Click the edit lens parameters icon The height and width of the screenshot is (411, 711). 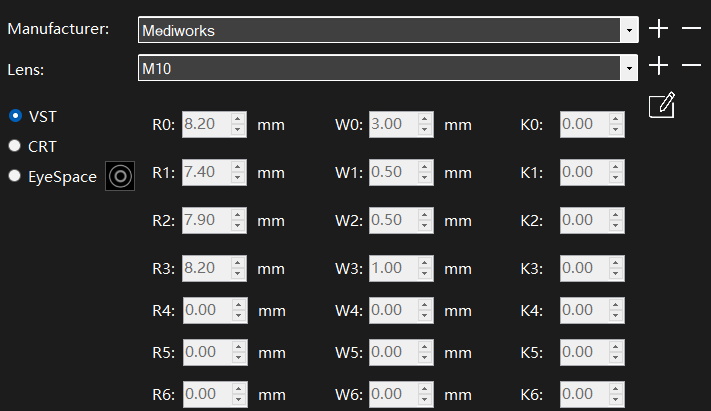(x=662, y=105)
